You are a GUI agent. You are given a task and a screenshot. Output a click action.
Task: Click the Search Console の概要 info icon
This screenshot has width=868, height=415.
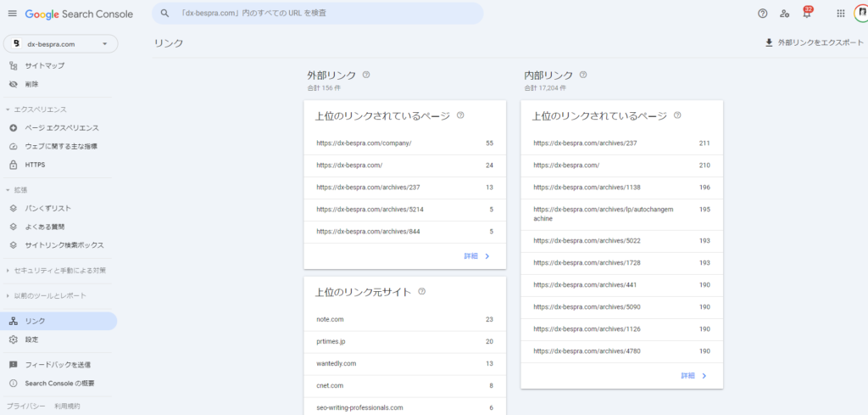[x=14, y=384]
